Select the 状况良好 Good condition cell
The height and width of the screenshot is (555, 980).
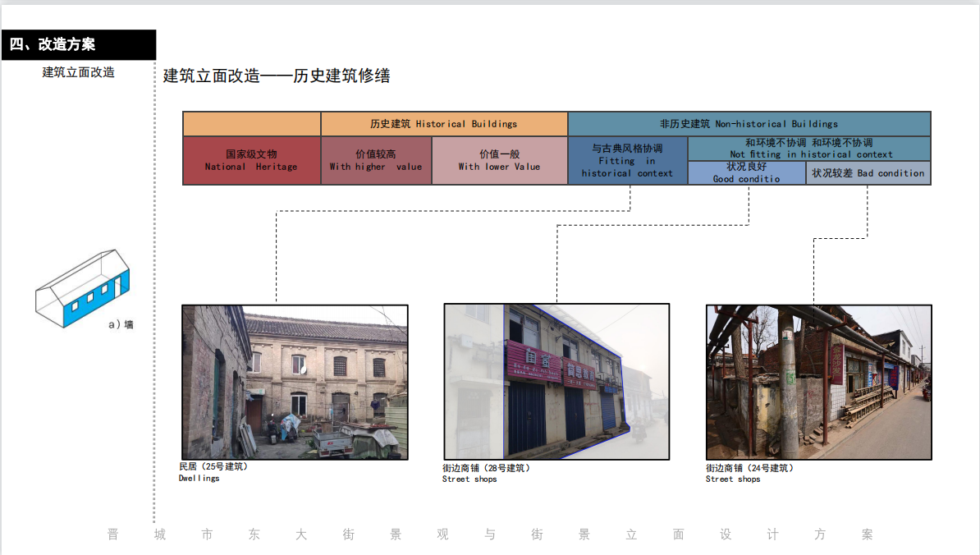pyautogui.click(x=746, y=172)
